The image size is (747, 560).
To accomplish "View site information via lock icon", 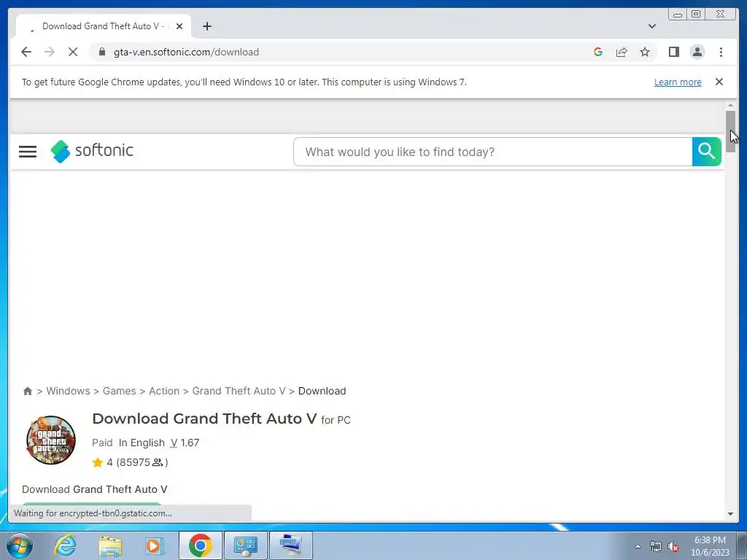I will click(102, 52).
